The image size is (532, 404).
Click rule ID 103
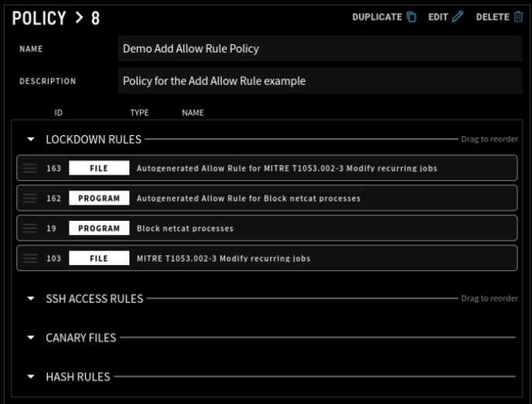[53, 259]
